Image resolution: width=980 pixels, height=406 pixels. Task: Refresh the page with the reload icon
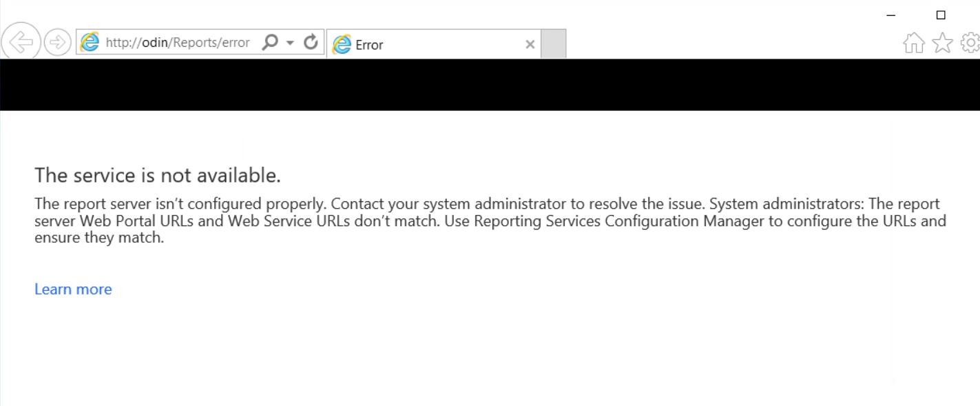click(311, 43)
